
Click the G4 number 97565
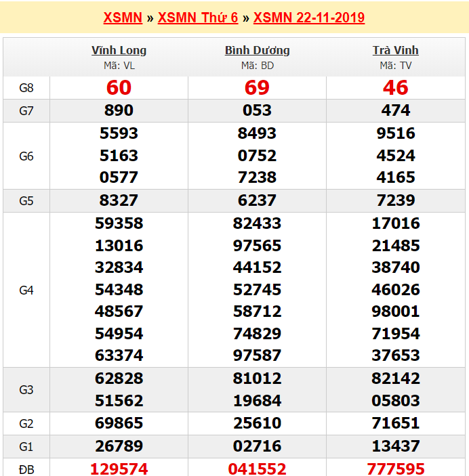[x=257, y=246]
